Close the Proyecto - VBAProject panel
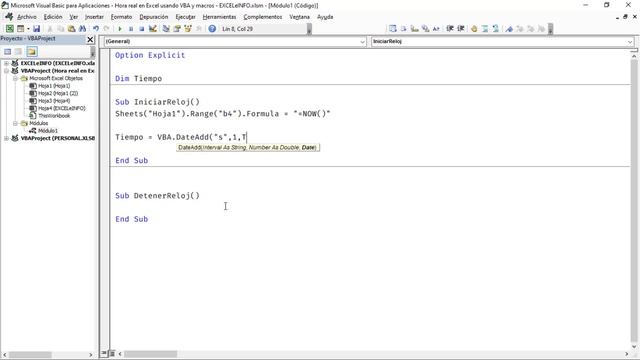The height and width of the screenshot is (360, 640). point(90,39)
